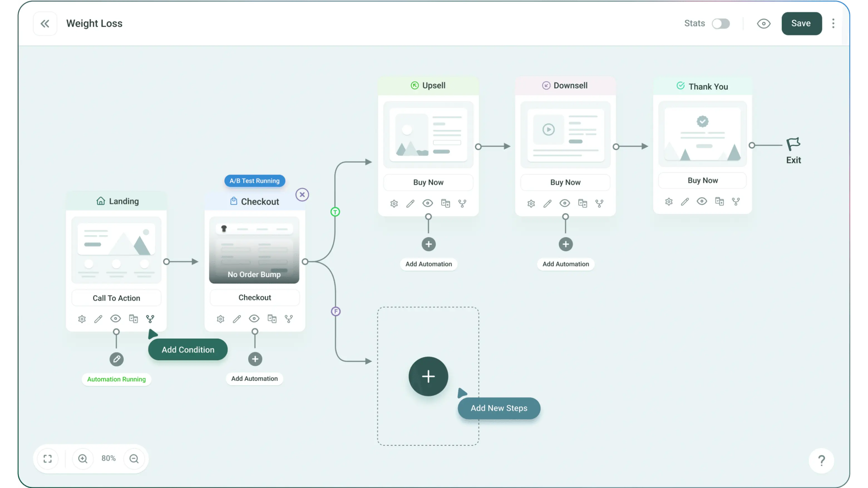
Task: Edit the running automation under Landing
Action: pyautogui.click(x=117, y=359)
